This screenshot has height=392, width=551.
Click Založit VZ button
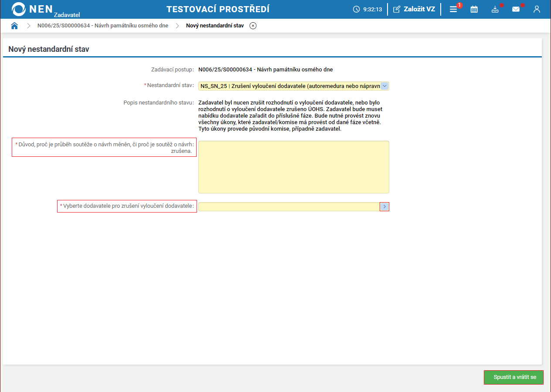(x=414, y=9)
